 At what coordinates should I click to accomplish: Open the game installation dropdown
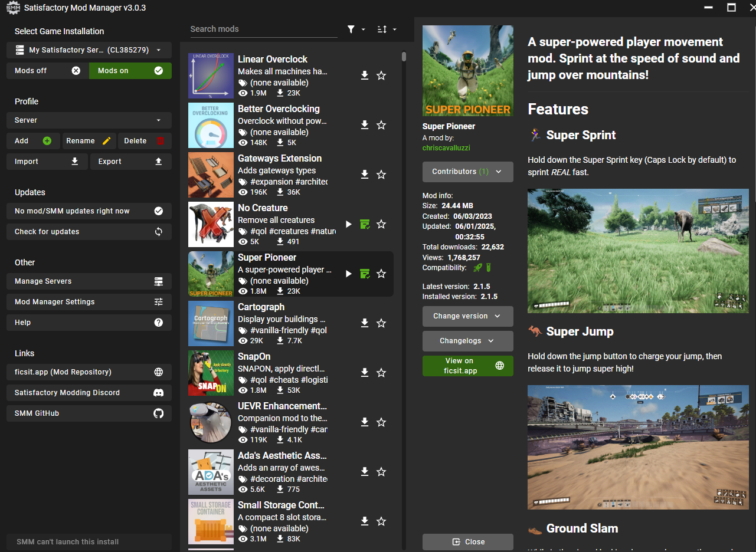click(x=89, y=50)
